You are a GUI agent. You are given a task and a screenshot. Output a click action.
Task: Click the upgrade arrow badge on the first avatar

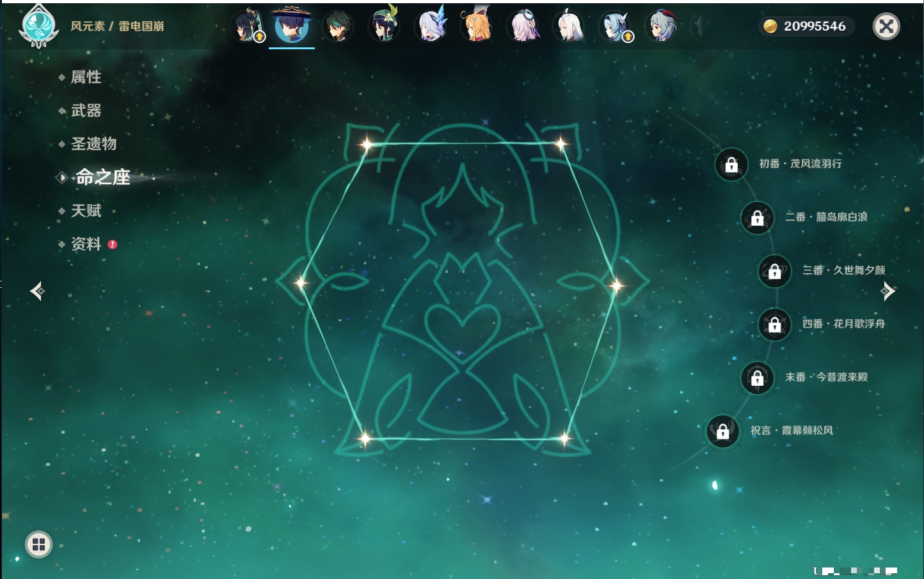tap(259, 36)
